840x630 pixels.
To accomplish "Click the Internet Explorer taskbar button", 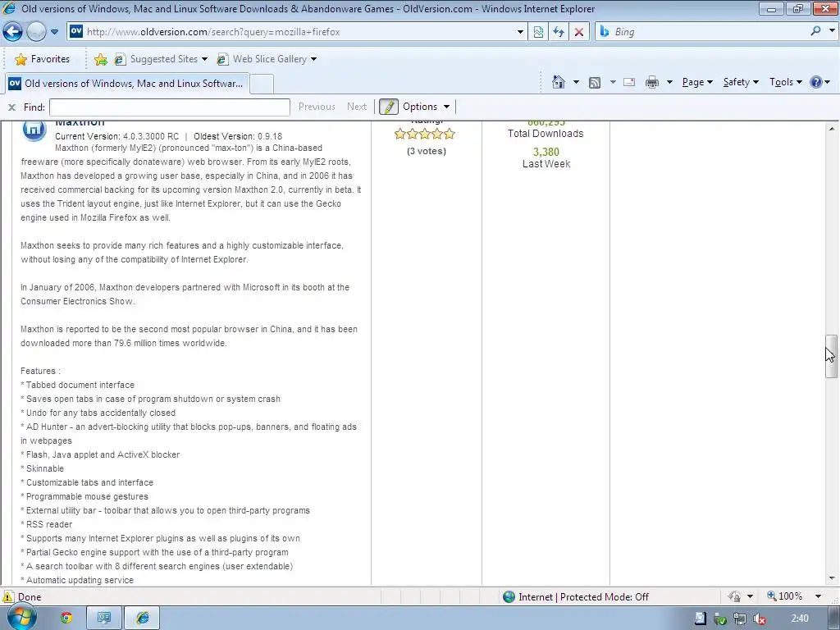I will click(x=142, y=618).
